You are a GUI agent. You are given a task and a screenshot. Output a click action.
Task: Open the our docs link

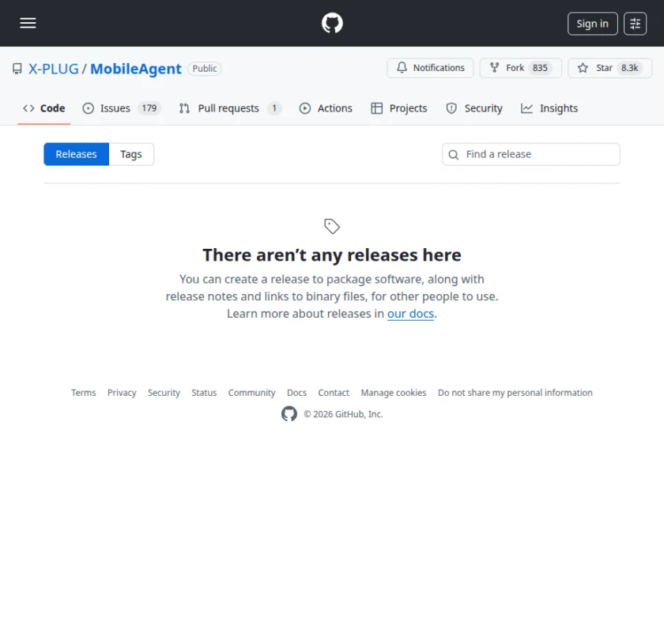click(x=410, y=314)
